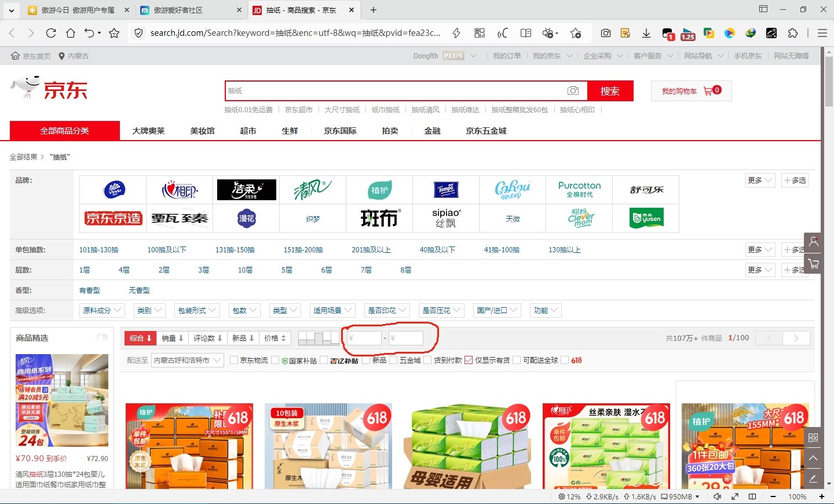
Task: Pick the 斑布 brand logo
Action: point(380,218)
